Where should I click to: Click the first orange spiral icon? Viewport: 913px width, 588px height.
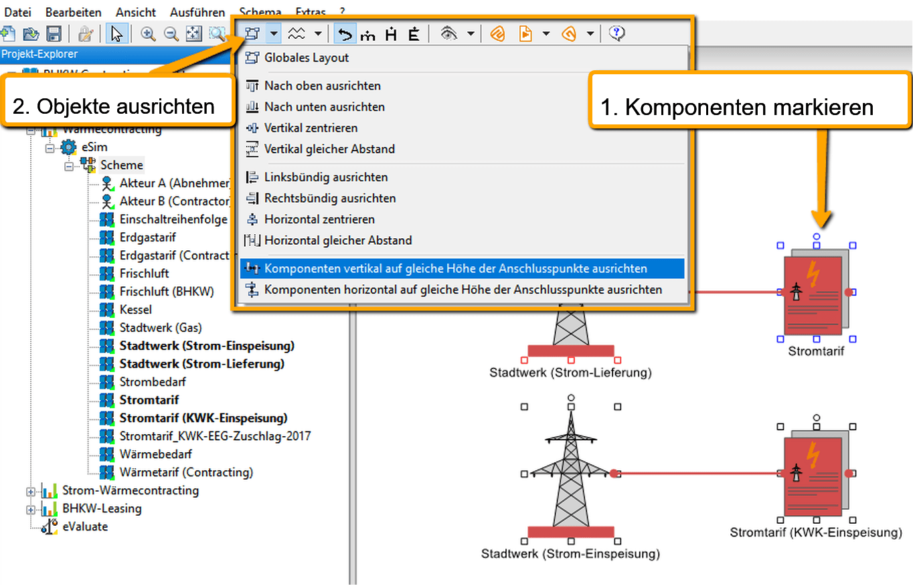497,33
